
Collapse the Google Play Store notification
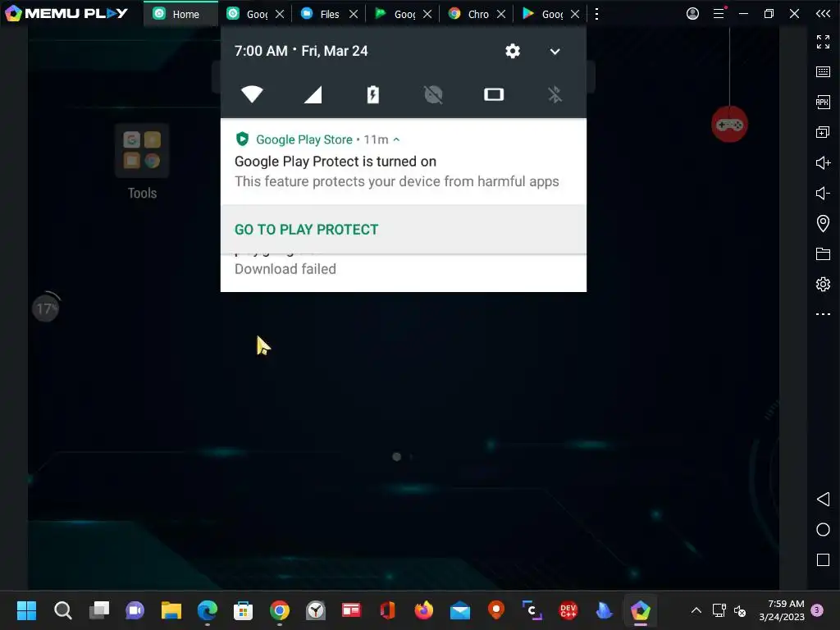point(396,139)
